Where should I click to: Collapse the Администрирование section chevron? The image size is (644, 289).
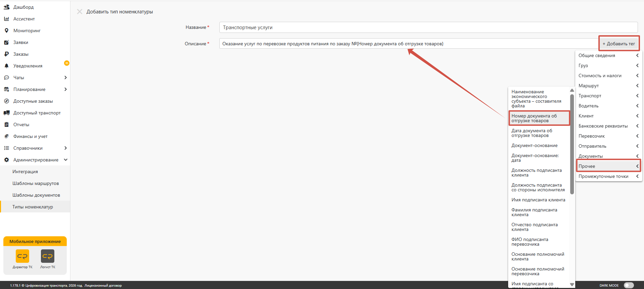[x=65, y=160]
